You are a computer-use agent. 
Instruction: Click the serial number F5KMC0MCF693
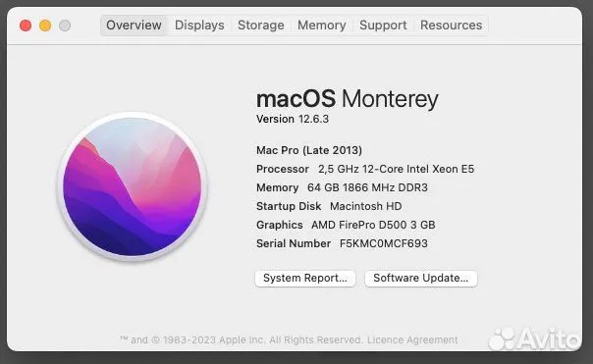[x=384, y=243]
